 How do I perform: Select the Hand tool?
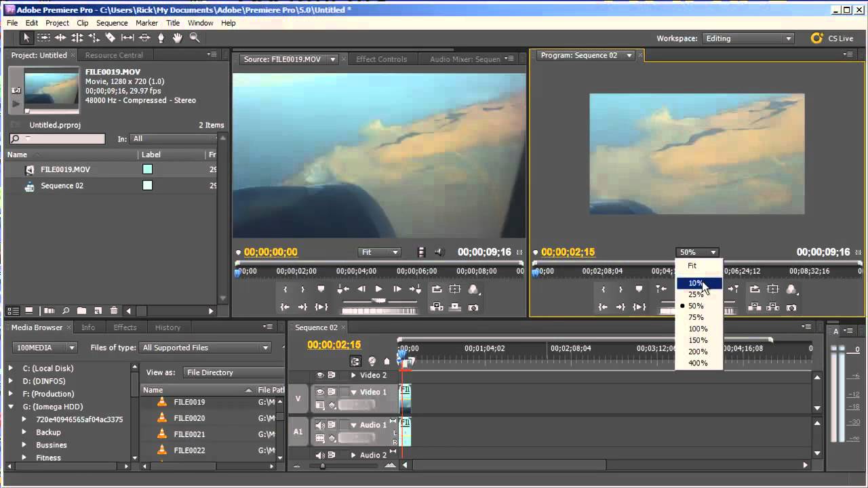(178, 39)
